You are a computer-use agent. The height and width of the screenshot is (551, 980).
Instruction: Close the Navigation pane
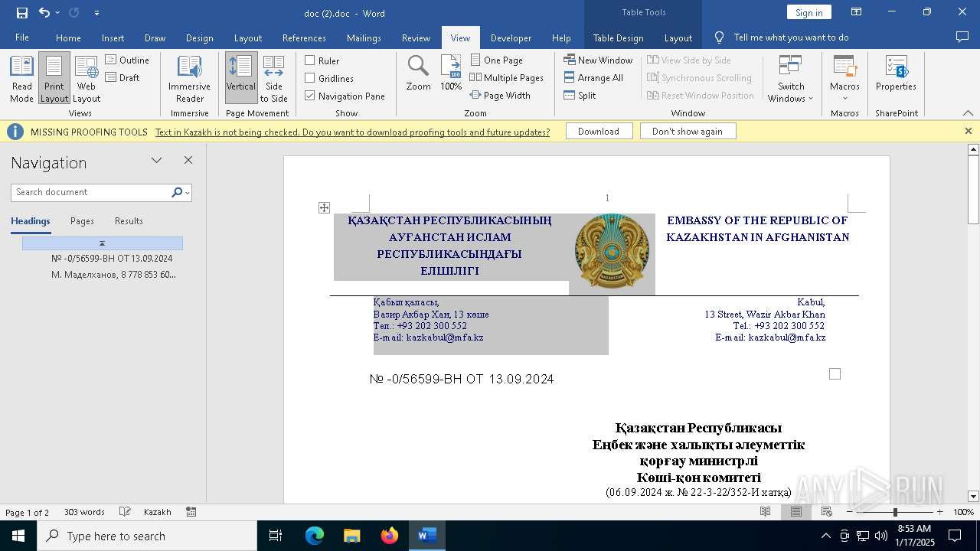point(188,160)
